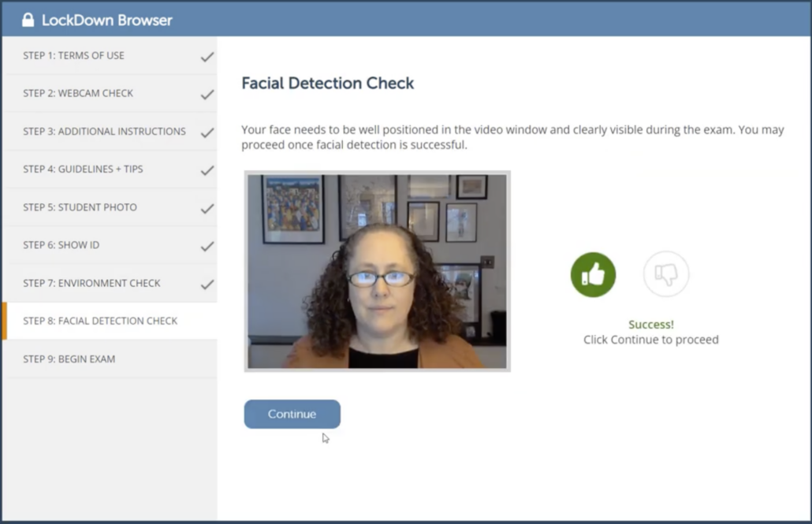Select Step 1: Terms of Use

pyautogui.click(x=110, y=55)
